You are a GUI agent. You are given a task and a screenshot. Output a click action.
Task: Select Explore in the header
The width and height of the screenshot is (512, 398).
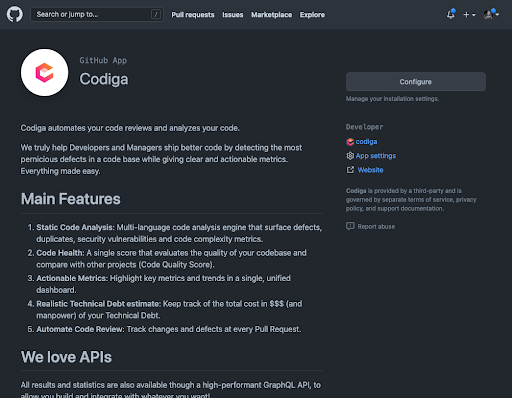pyautogui.click(x=312, y=15)
